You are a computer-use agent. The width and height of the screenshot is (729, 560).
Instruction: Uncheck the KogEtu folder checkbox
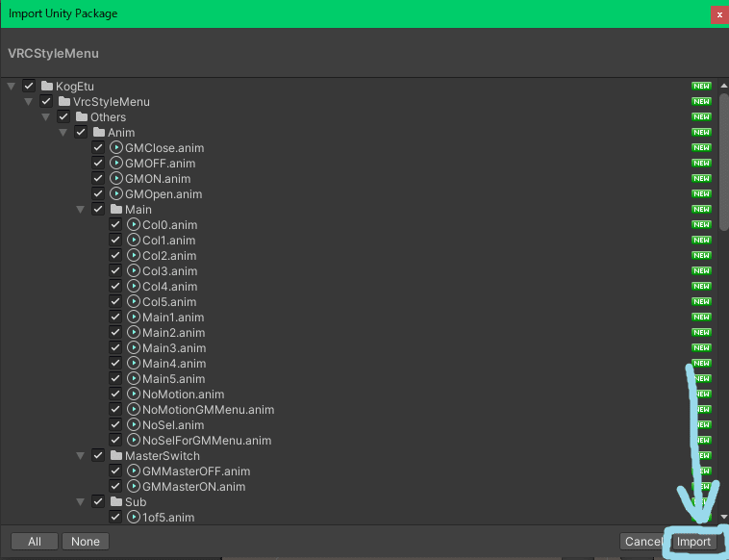[x=29, y=86]
